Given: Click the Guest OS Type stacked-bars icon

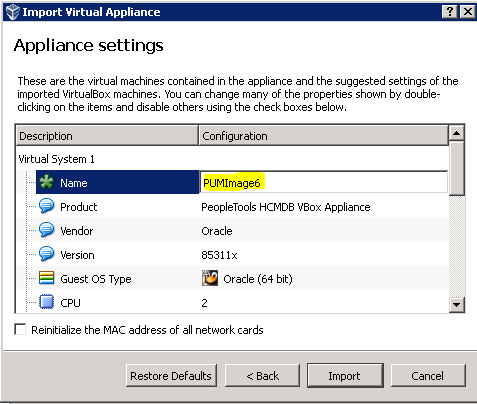Looking at the screenshot, I should click(x=46, y=278).
